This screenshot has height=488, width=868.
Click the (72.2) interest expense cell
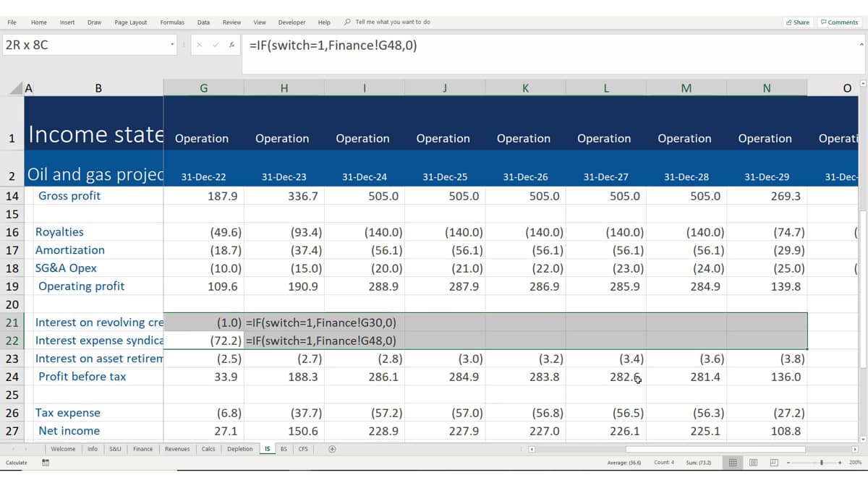coord(203,341)
